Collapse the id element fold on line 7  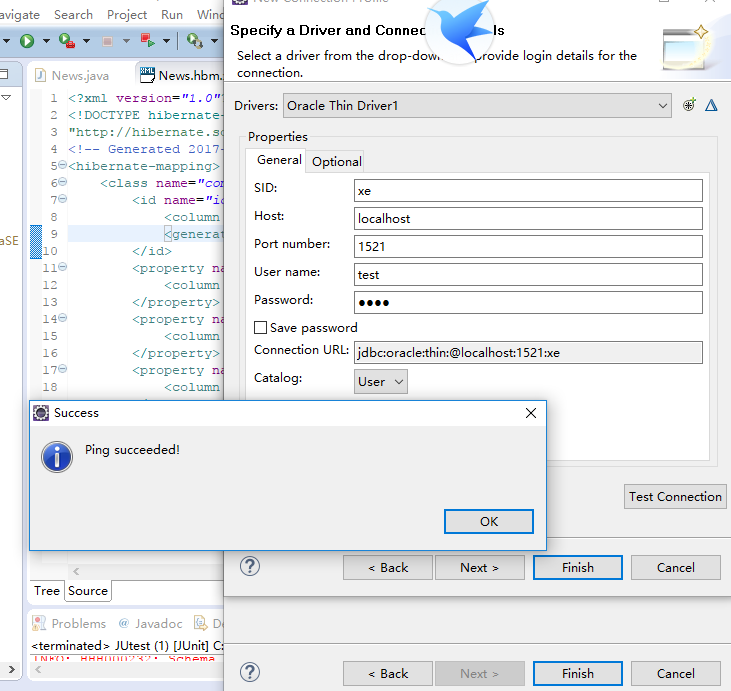click(x=63, y=199)
